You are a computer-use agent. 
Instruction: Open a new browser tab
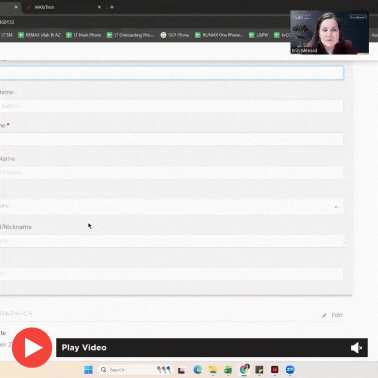112,7
